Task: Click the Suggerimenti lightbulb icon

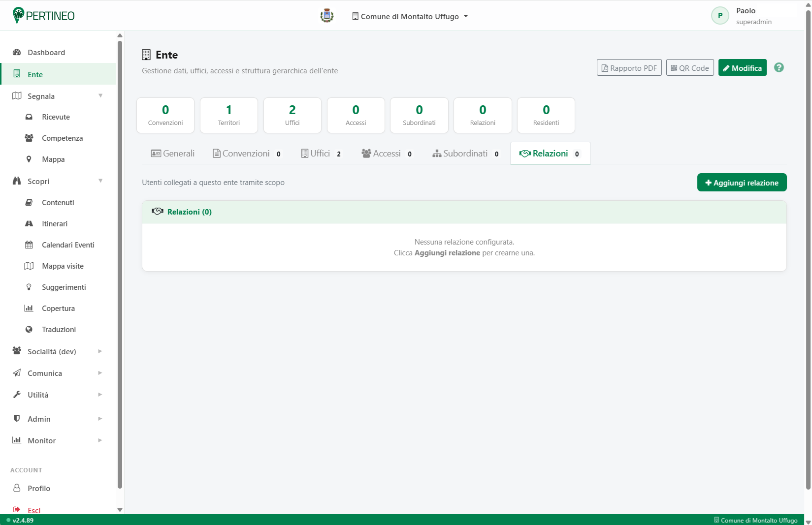Action: 29,287
